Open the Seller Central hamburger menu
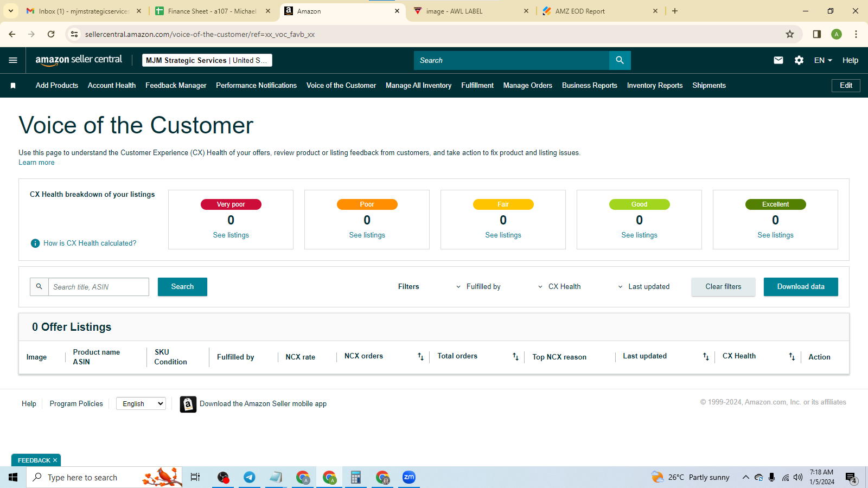The width and height of the screenshot is (868, 488). tap(13, 60)
